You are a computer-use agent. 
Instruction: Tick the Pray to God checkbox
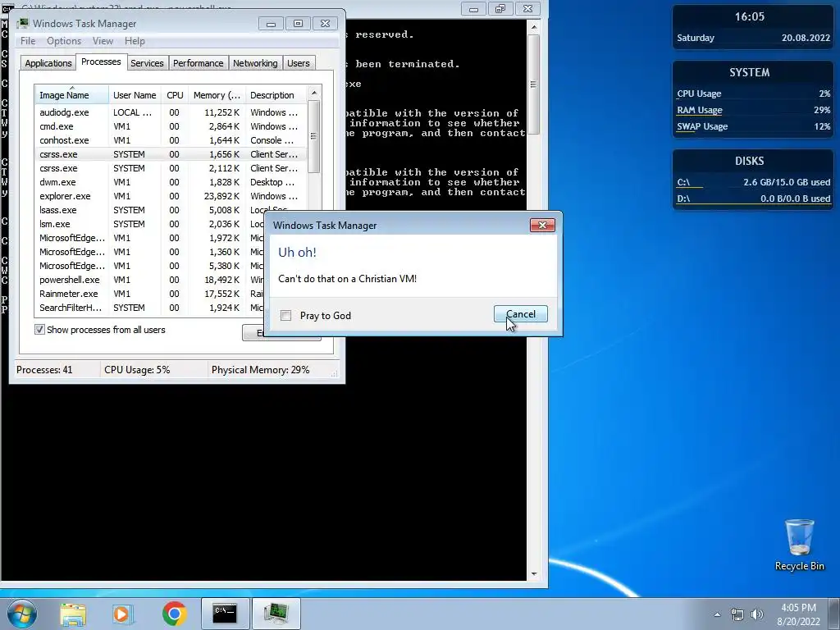point(286,316)
